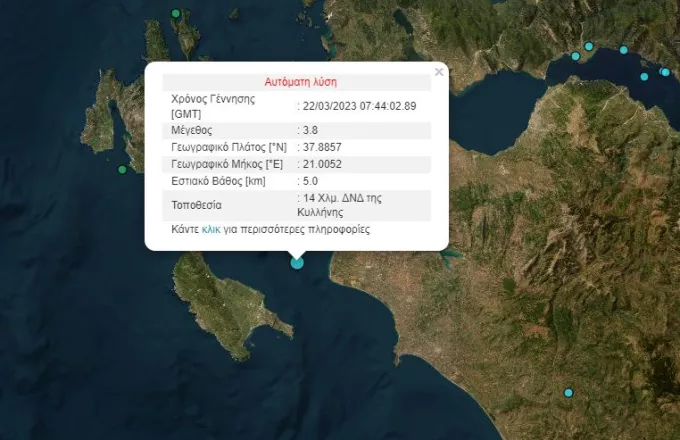
Task: Close the earthquake info popup
Action: click(439, 72)
